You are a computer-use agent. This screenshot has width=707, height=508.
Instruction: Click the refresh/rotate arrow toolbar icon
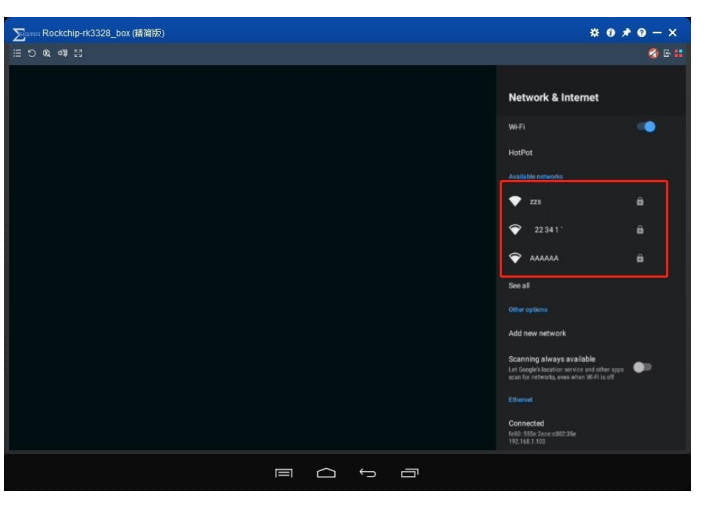coord(32,54)
